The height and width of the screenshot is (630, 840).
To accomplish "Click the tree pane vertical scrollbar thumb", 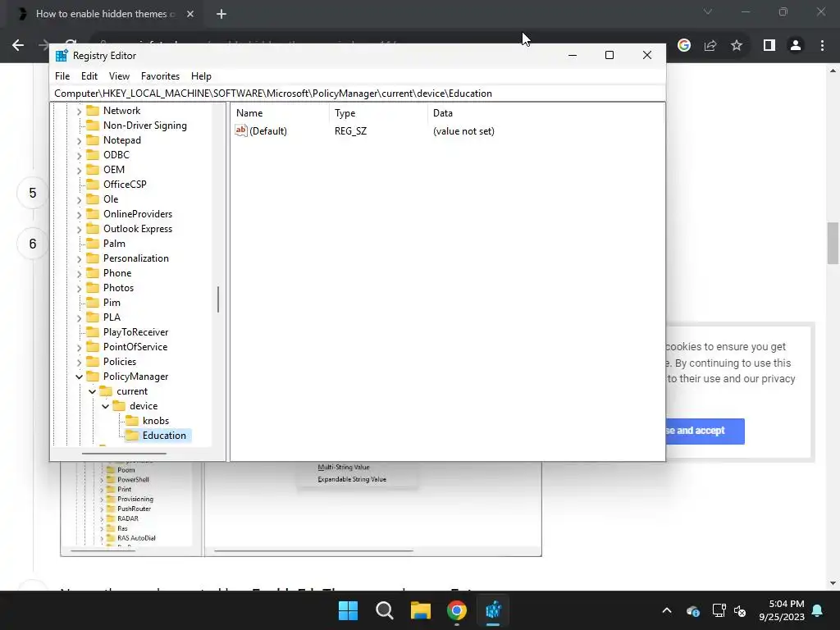I will click(x=218, y=299).
